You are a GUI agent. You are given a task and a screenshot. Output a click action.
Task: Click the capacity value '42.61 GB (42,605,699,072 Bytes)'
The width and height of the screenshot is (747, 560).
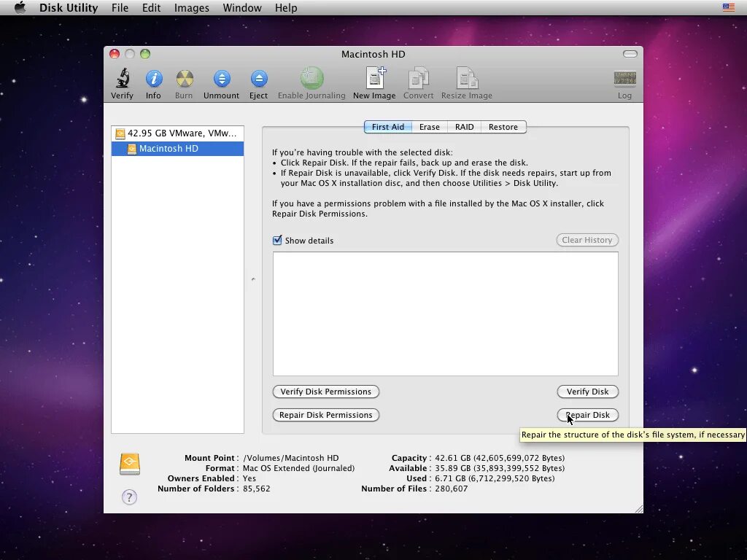coord(500,458)
